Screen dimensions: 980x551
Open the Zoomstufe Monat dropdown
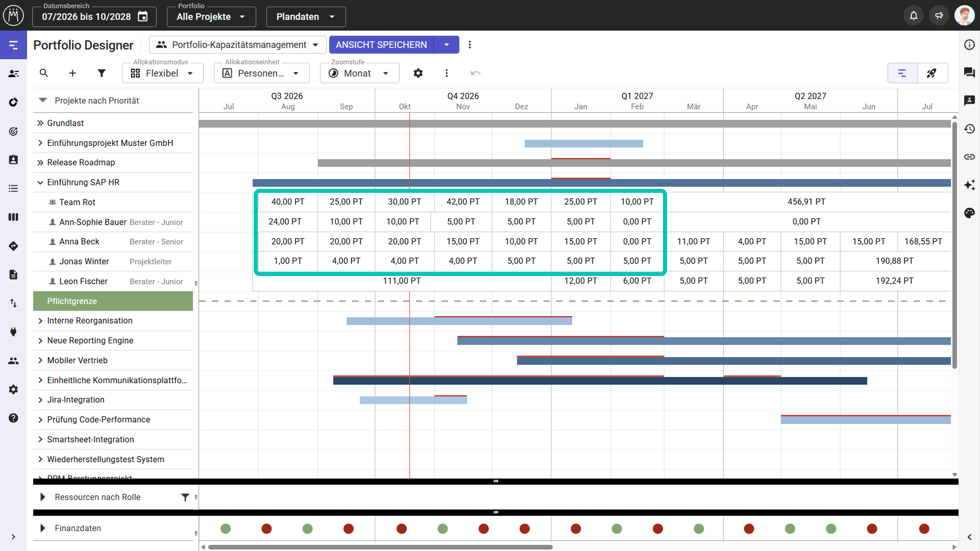(x=359, y=73)
